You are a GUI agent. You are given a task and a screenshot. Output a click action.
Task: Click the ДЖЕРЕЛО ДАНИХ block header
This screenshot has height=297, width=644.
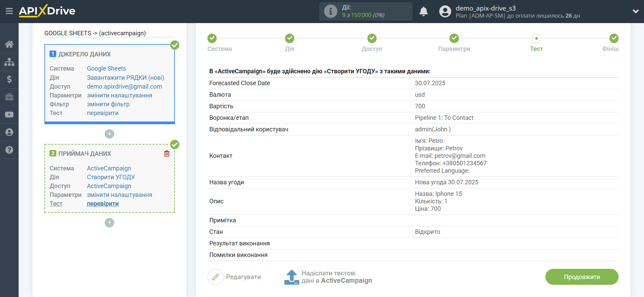click(x=84, y=54)
